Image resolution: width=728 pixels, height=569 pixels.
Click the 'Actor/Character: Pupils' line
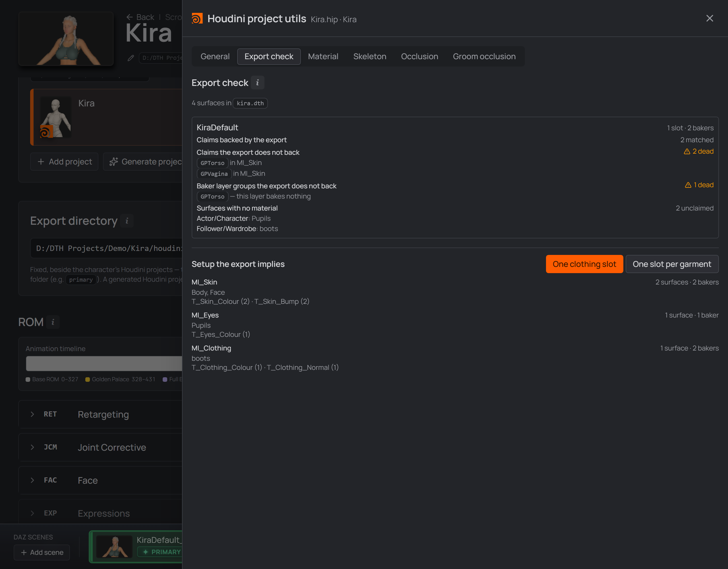pos(233,218)
